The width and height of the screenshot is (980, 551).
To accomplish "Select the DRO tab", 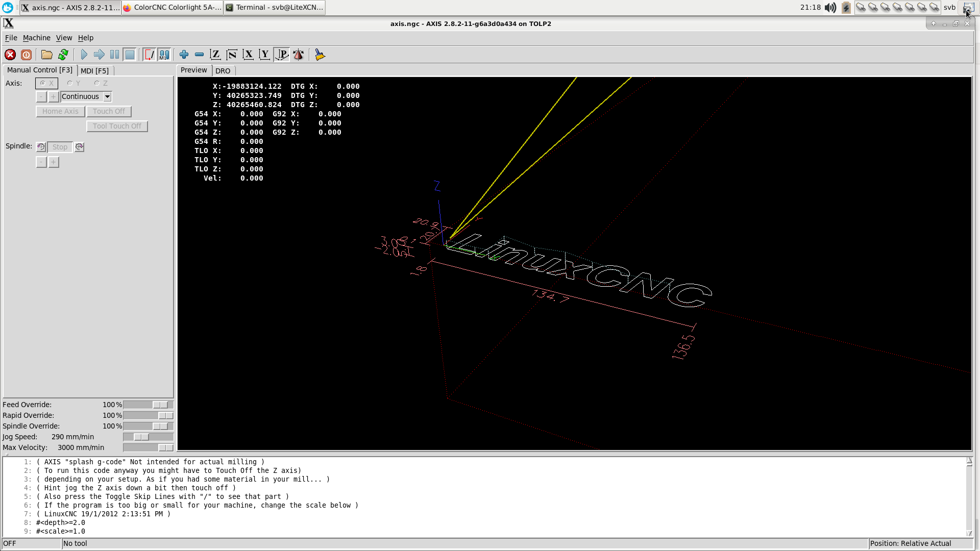I will click(223, 71).
